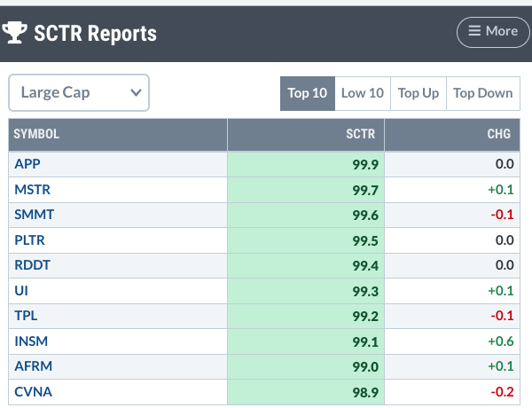
Task: Click the 98.9 SCTR value for CVNA
Action: [x=365, y=393]
